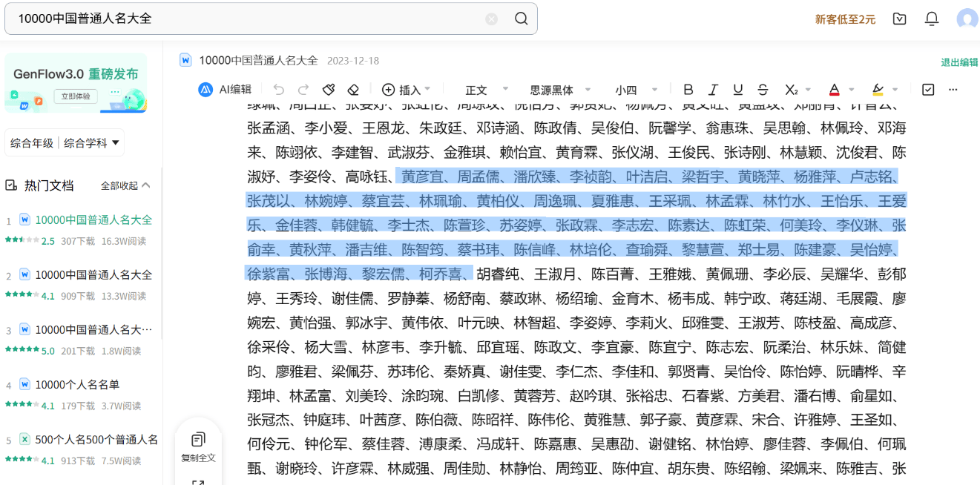This screenshot has width=980, height=485.
Task: Click 退出编辑 to exit editing
Action: pos(959,62)
